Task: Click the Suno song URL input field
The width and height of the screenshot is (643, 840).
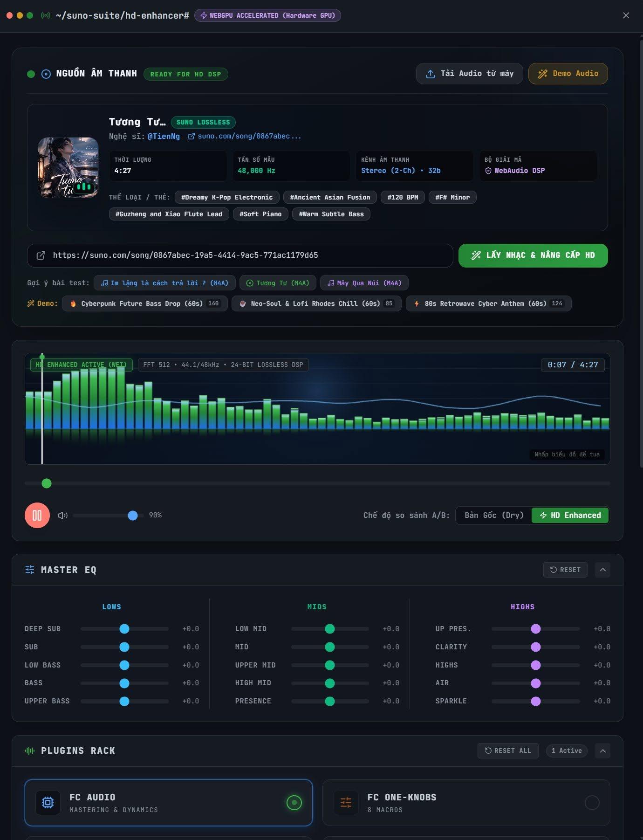Action: click(x=240, y=255)
